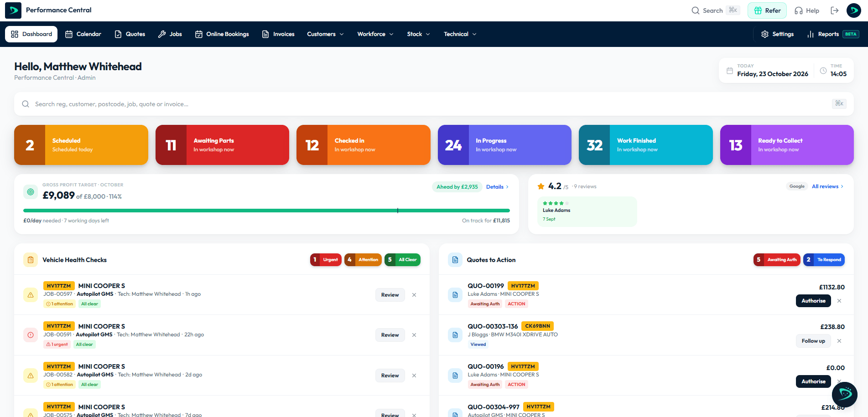Click the Quotes to Action document icon
The image size is (868, 417).
455,260
